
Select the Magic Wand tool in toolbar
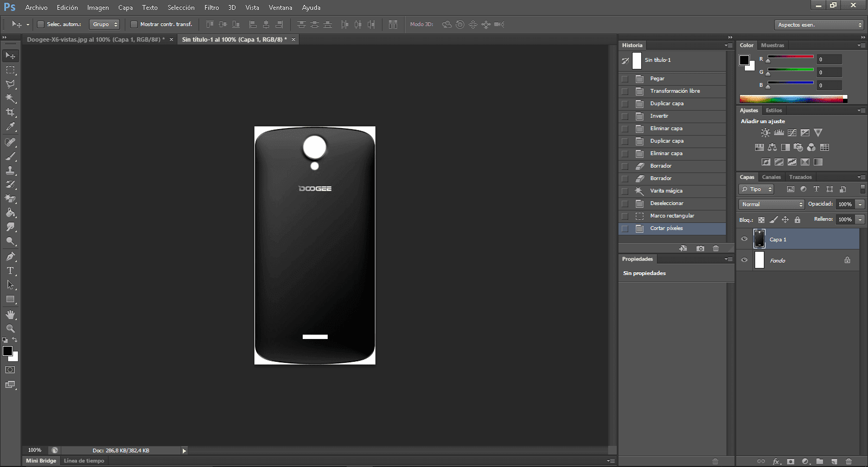10,98
